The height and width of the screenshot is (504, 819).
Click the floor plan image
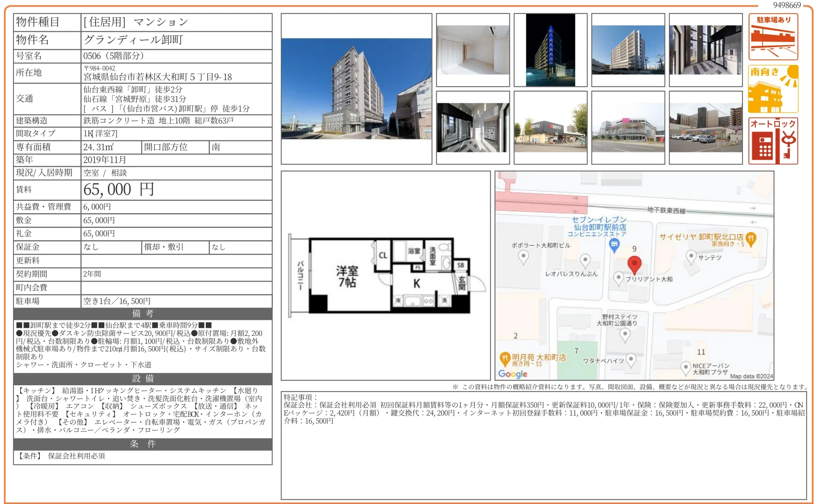[386, 276]
